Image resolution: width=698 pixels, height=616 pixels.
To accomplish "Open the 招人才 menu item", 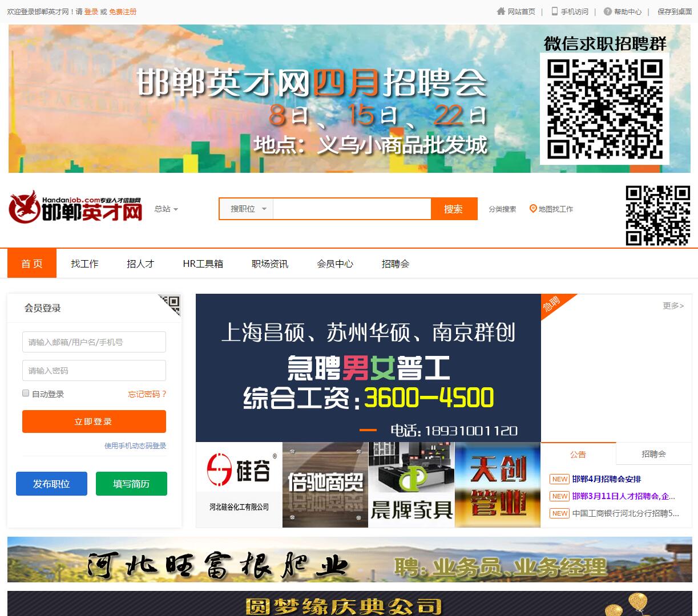I will pos(140,264).
